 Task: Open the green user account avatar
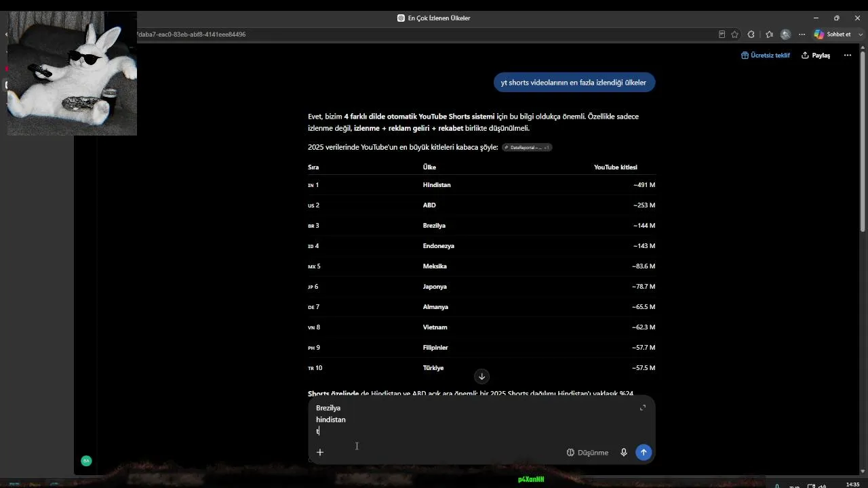click(x=86, y=461)
